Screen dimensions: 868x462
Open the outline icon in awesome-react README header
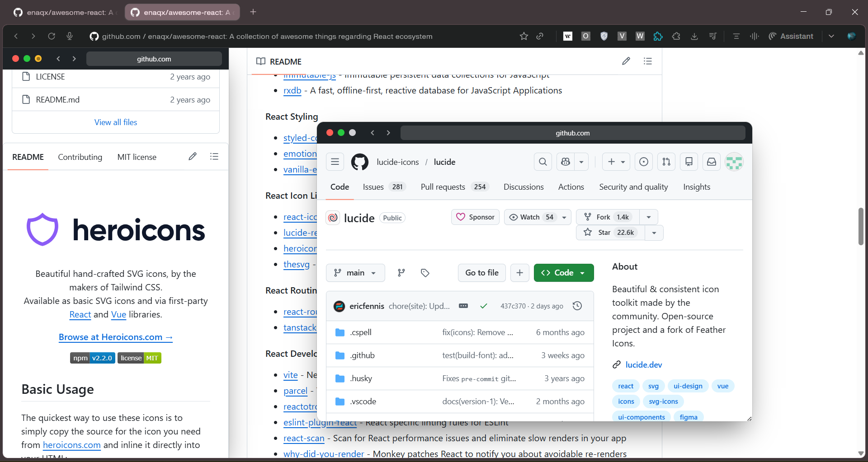648,61
